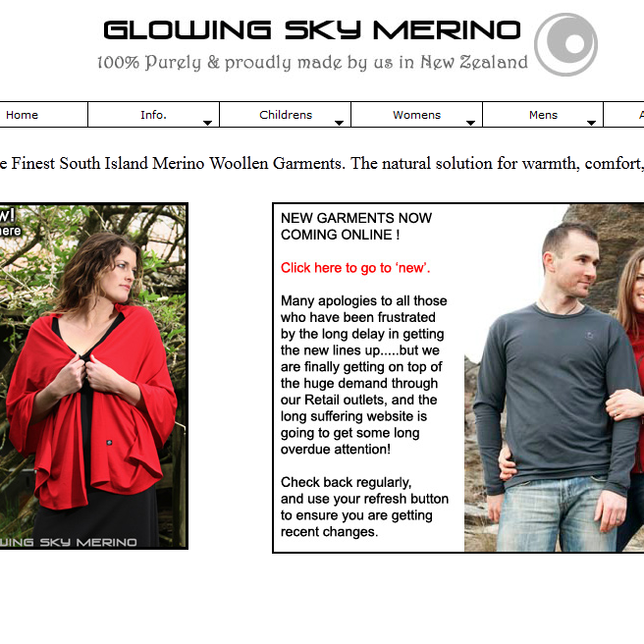Click the photo of man in grey top

click(x=554, y=378)
